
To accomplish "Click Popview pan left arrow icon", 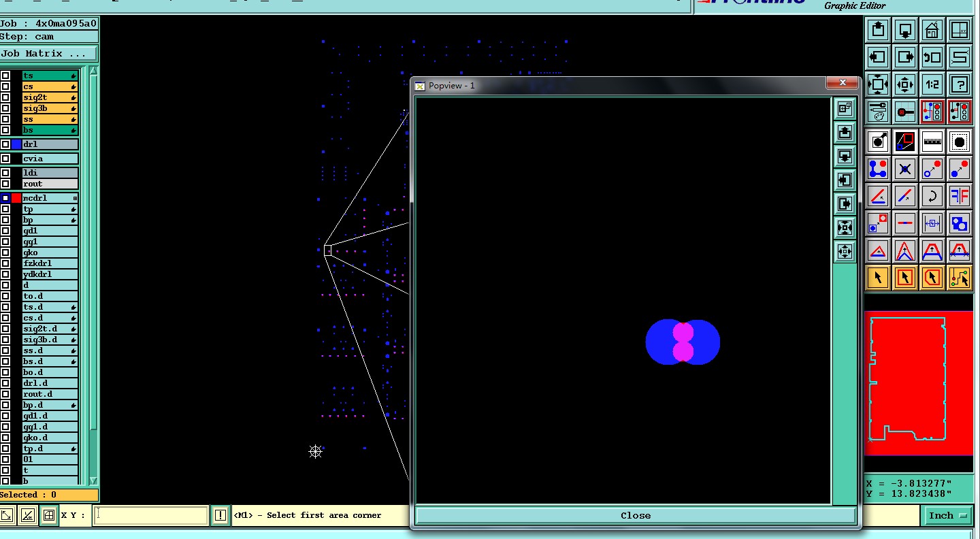I will (845, 180).
